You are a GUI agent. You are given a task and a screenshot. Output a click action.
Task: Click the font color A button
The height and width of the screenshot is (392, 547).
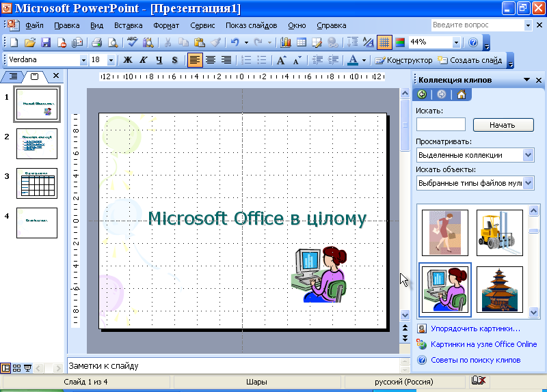pyautogui.click(x=353, y=60)
